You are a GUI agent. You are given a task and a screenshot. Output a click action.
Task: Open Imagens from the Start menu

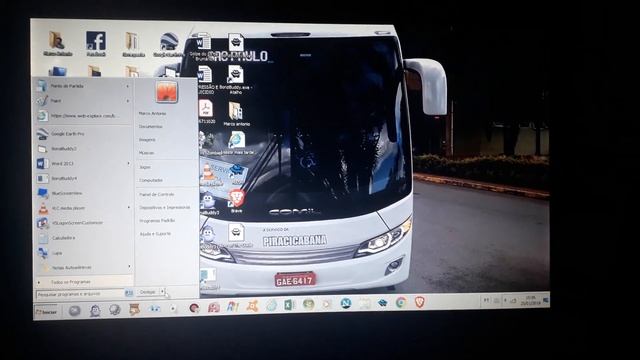click(147, 140)
